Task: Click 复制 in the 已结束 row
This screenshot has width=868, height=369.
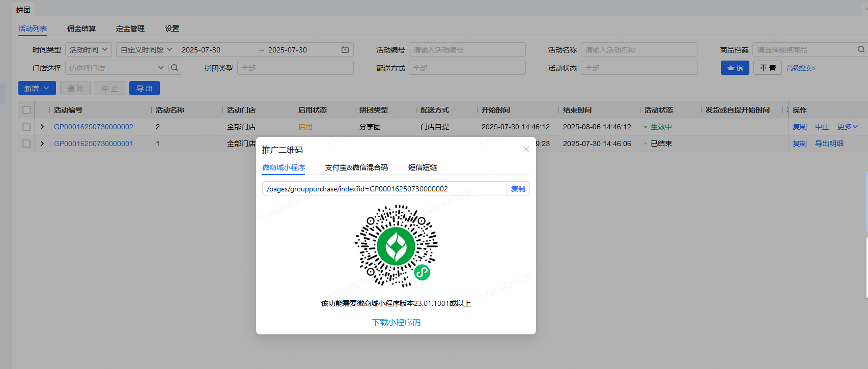Action: pyautogui.click(x=800, y=144)
